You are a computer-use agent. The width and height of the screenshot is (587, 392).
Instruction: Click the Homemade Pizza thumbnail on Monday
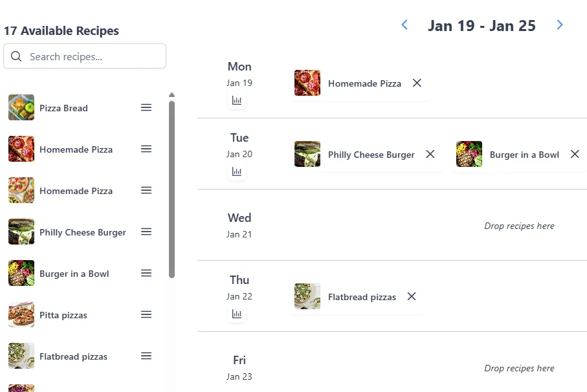click(x=307, y=83)
